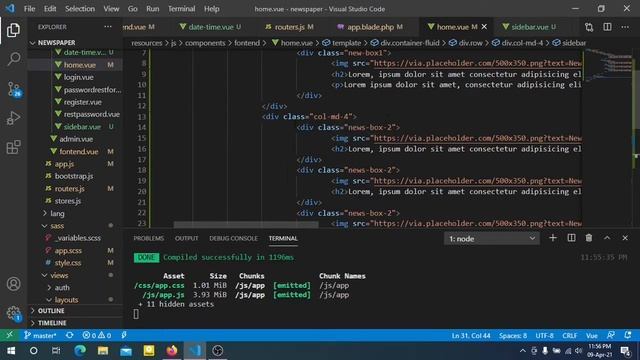The width and height of the screenshot is (640, 360).
Task: Switch to the sidebar.vue editor tab
Action: click(529, 27)
